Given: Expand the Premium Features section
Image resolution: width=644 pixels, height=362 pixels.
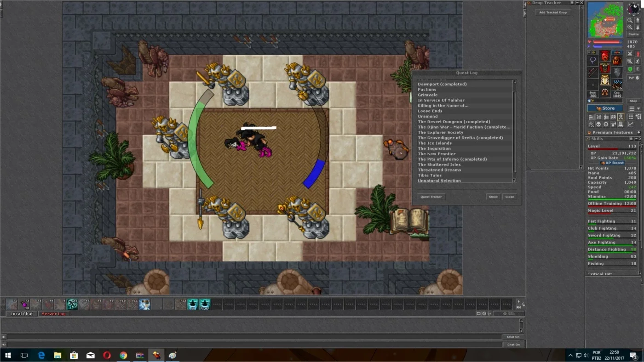Looking at the screenshot, I should [638, 132].
